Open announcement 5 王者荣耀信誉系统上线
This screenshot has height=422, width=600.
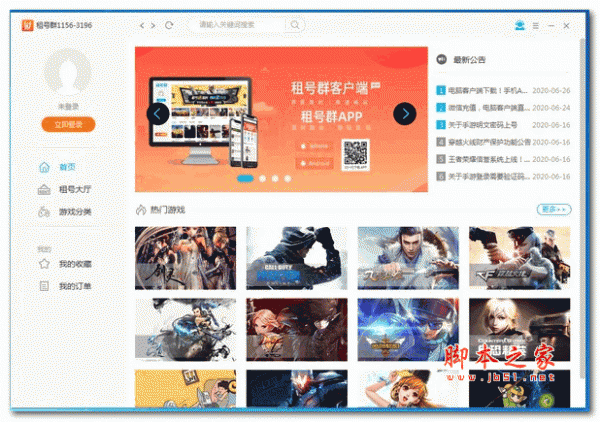click(x=503, y=159)
